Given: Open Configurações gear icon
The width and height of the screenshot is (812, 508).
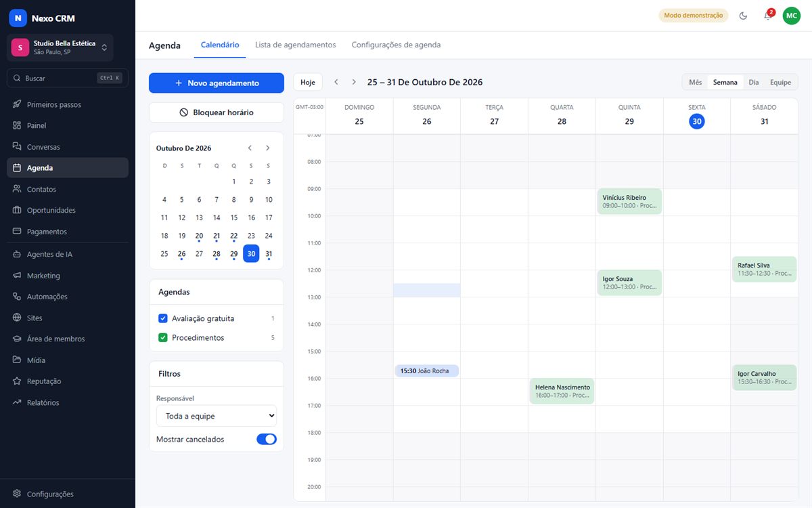Looking at the screenshot, I should coord(17,494).
